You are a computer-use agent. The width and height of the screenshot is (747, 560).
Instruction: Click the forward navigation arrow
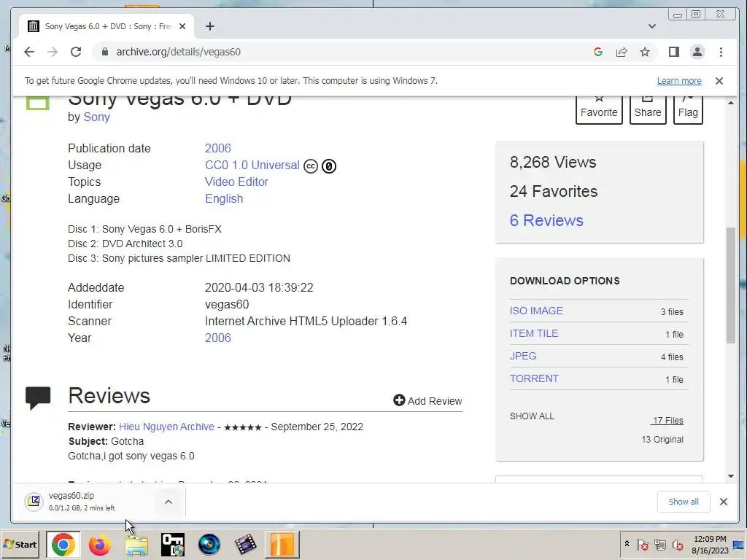[53, 52]
